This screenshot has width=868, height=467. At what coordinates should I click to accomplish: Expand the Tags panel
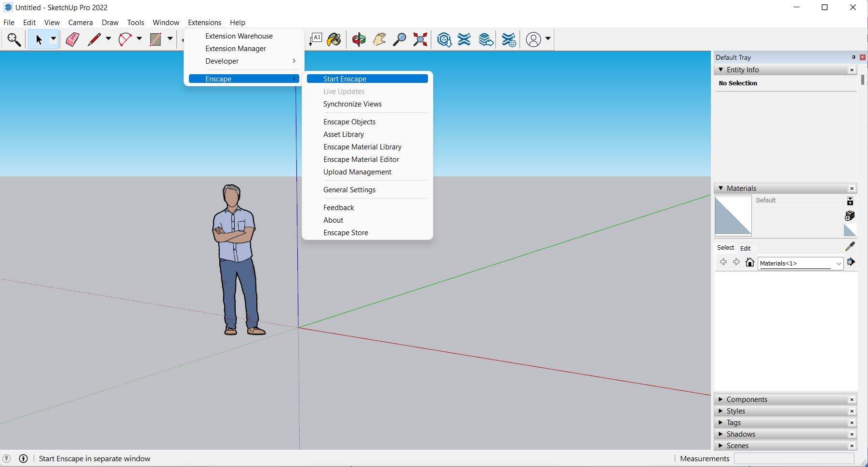(721, 423)
